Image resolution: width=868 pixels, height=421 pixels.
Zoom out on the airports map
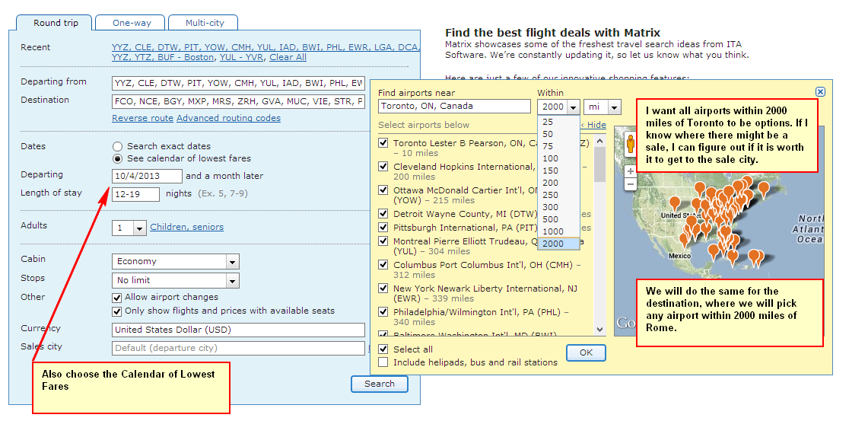point(630,184)
